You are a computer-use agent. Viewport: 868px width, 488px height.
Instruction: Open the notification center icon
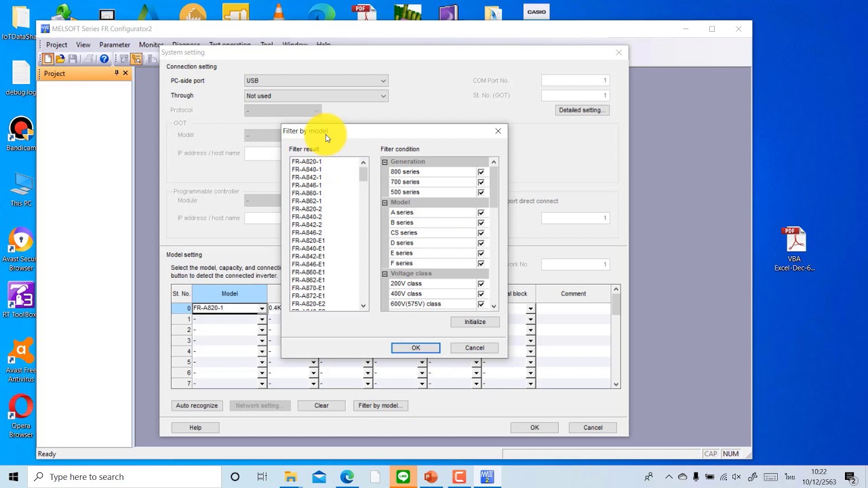click(850, 477)
